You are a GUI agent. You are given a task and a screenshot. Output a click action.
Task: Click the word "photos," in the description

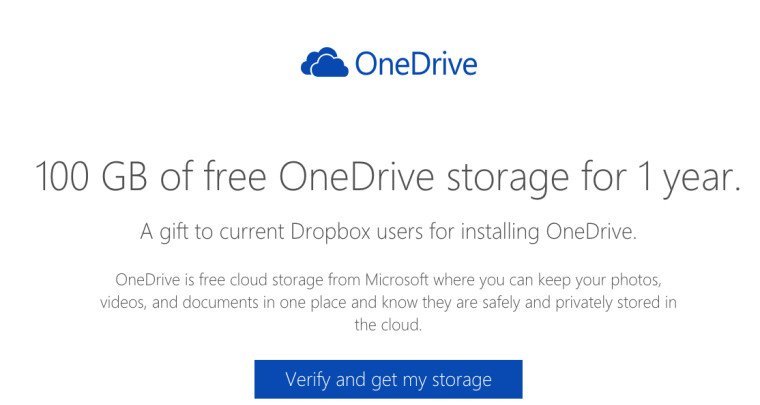pyautogui.click(x=635, y=280)
